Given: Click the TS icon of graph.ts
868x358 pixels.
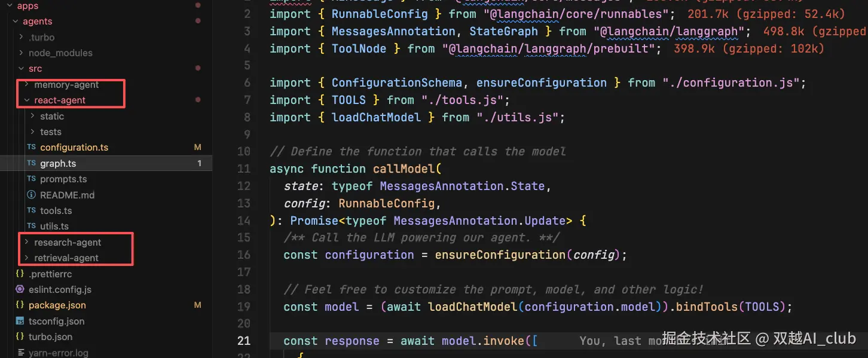Looking at the screenshot, I should coord(32,163).
